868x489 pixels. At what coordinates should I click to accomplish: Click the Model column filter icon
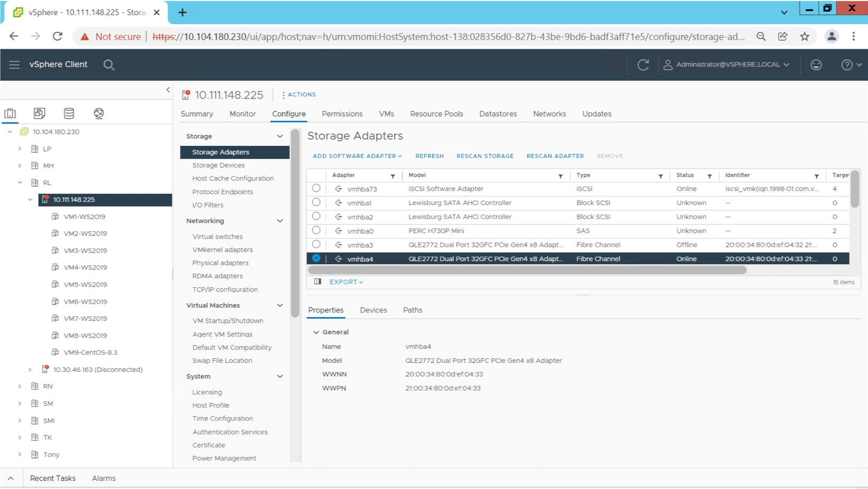(560, 176)
